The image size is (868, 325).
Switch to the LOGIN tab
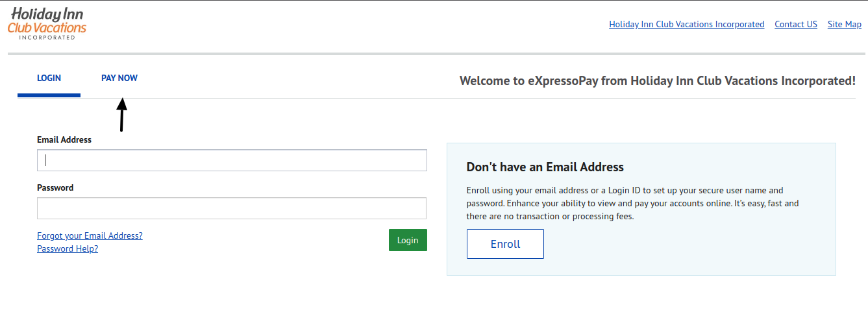49,78
